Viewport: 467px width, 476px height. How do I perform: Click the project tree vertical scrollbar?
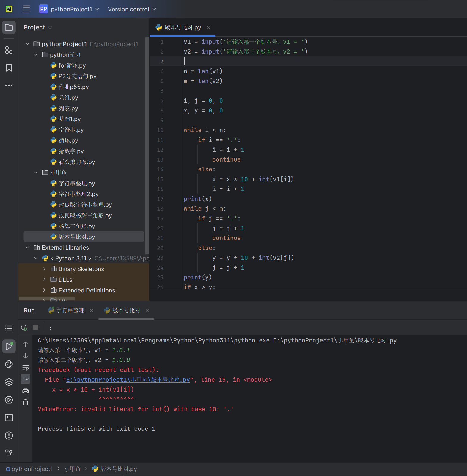pos(147,146)
